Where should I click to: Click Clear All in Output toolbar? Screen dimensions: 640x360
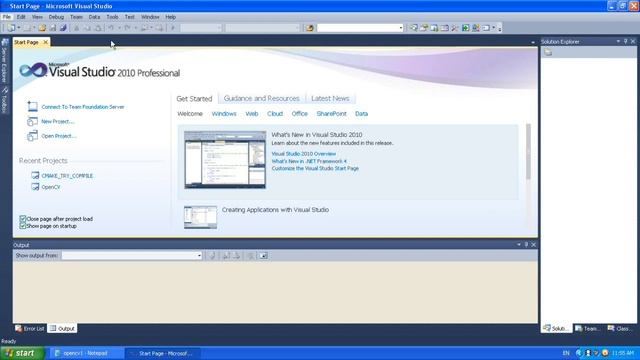coord(250,256)
